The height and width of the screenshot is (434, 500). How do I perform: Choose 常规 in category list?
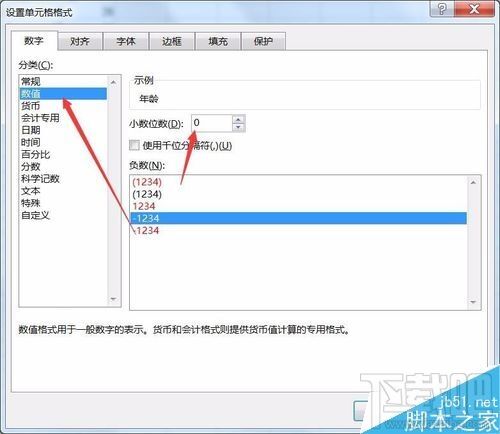click(63, 81)
